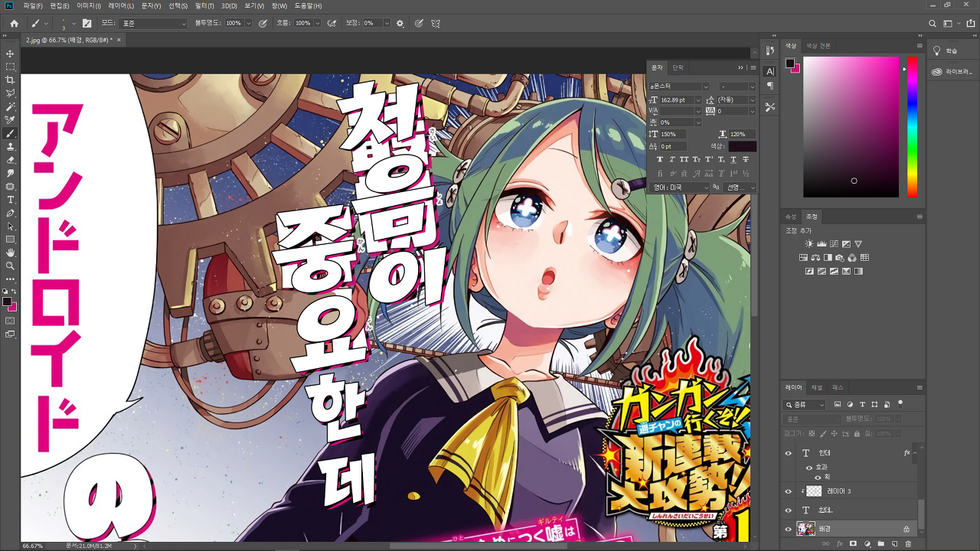Toggle Underline in Character panel

(x=733, y=159)
